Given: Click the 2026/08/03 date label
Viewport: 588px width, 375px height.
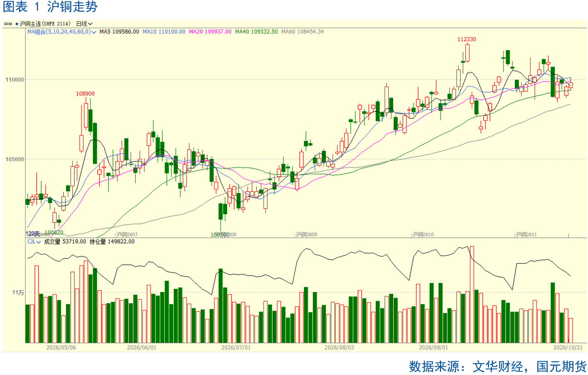Looking at the screenshot, I should tap(339, 347).
